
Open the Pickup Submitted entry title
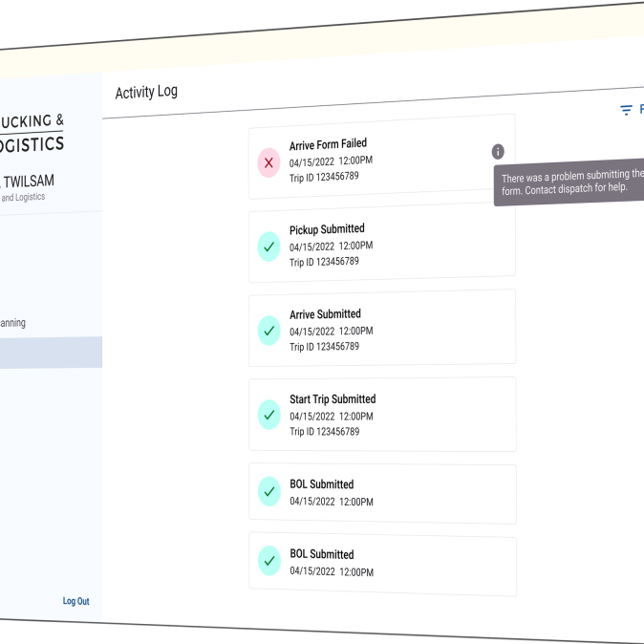[x=327, y=229]
